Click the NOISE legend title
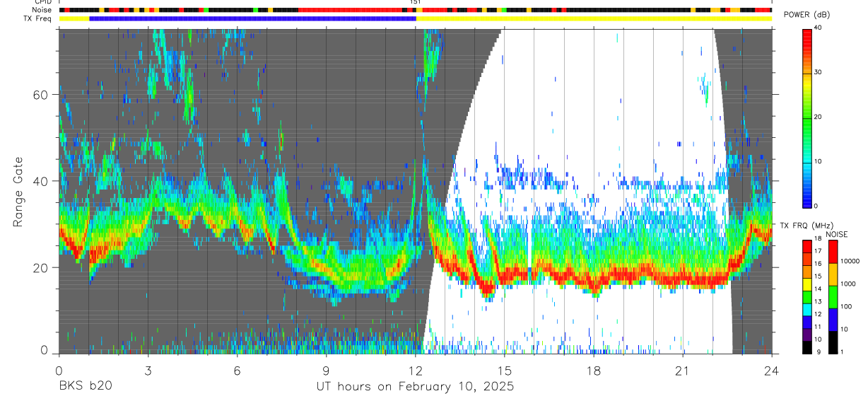 pyautogui.click(x=838, y=234)
